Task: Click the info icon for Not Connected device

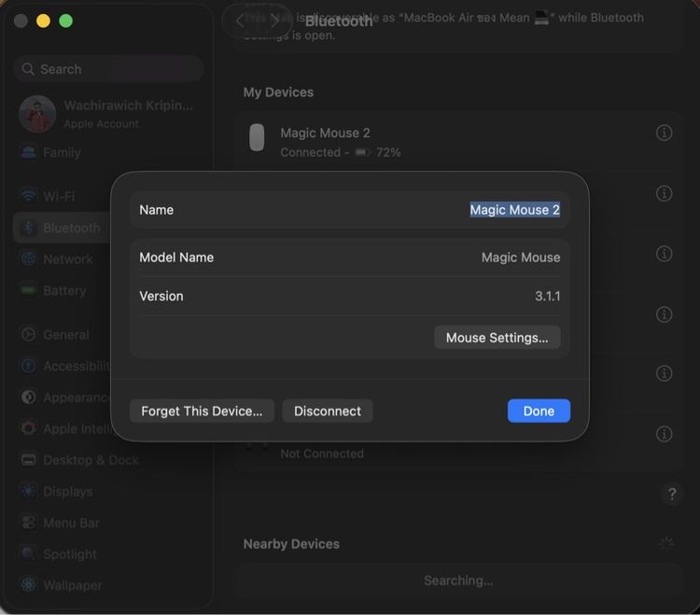Action: (664, 434)
